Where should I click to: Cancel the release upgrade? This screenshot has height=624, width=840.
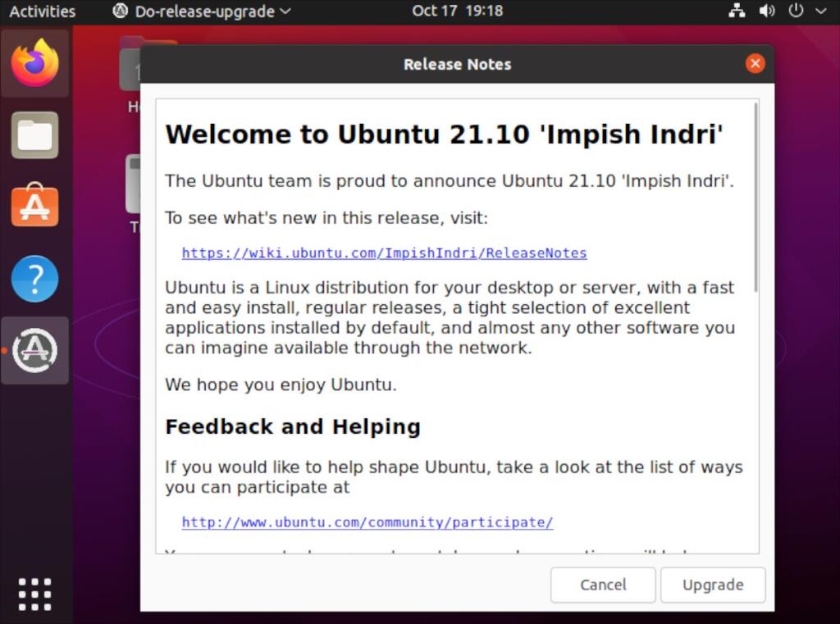pos(602,585)
